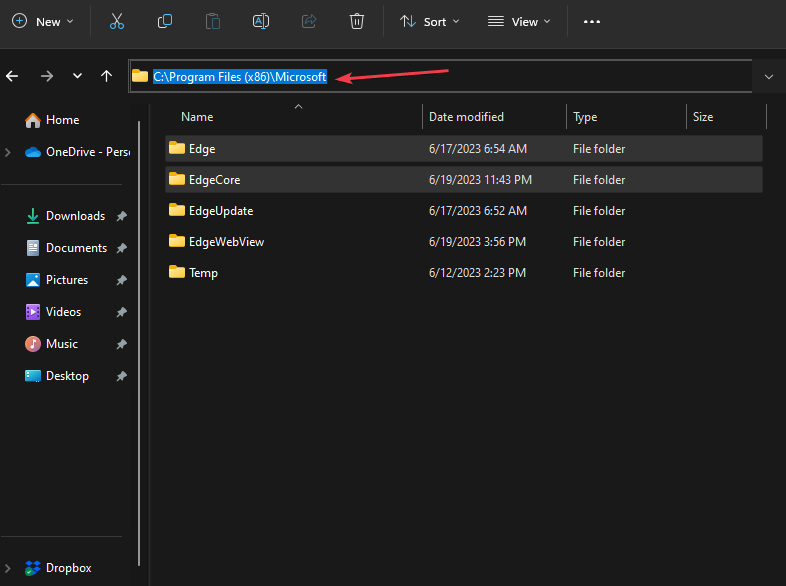Click the EdgeWebView folder icon
This screenshot has width=786, height=586.
(176, 241)
